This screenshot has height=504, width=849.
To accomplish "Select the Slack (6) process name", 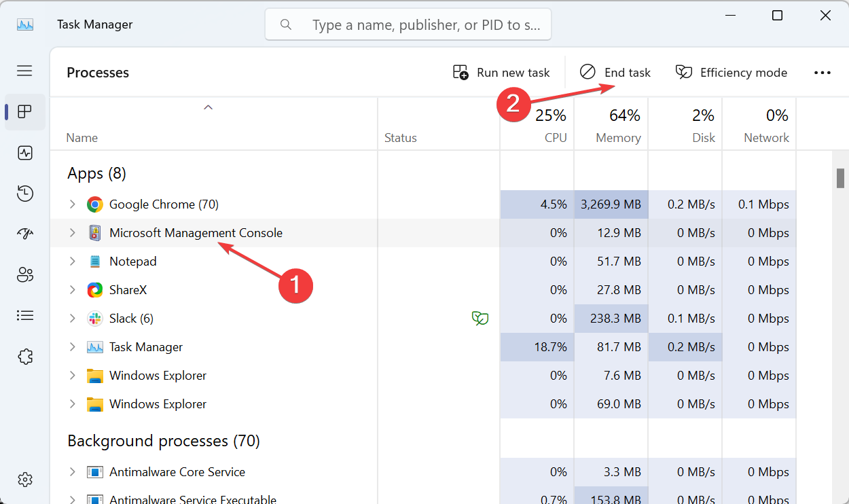I will 132,319.
